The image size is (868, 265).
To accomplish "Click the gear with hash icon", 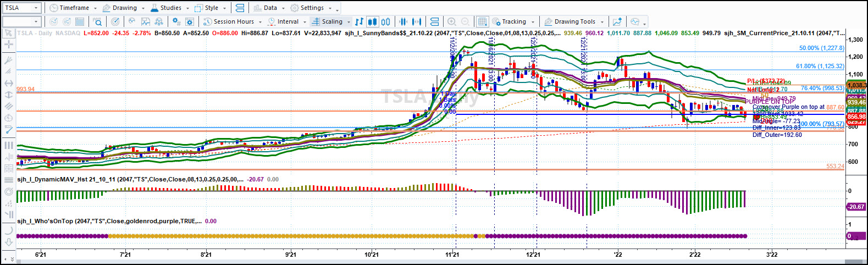I will click(x=176, y=21).
